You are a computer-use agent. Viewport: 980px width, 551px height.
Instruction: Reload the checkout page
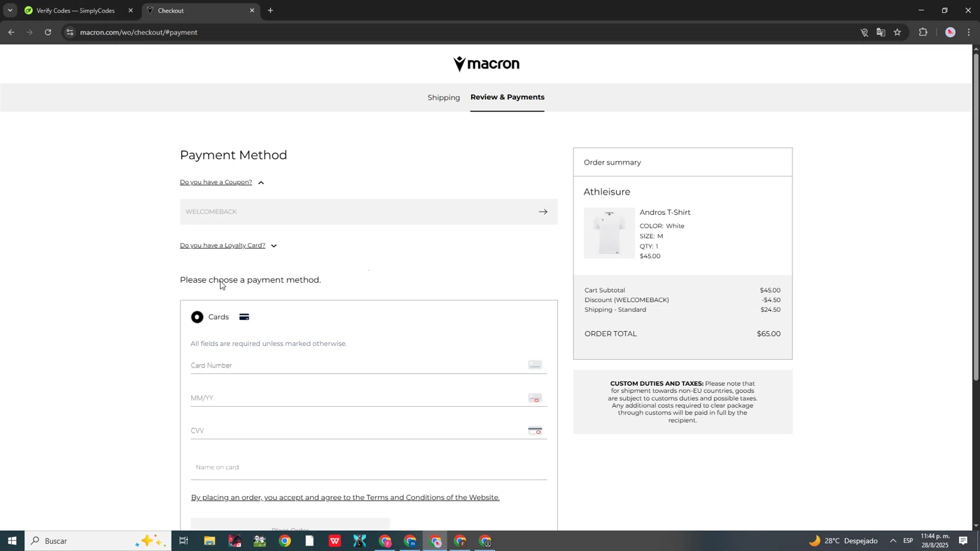coord(48,32)
